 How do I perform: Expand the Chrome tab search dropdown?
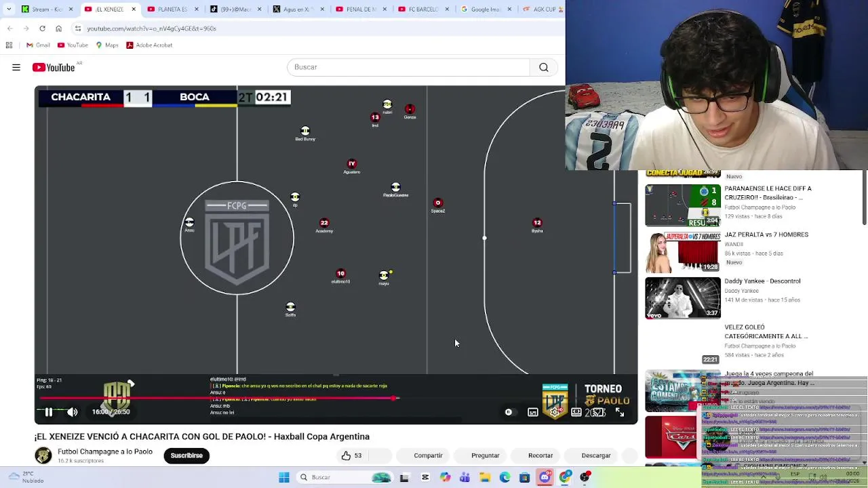coord(9,9)
